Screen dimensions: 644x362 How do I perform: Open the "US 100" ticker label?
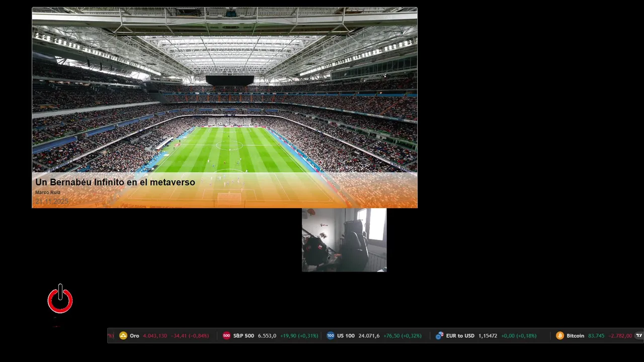point(346,336)
